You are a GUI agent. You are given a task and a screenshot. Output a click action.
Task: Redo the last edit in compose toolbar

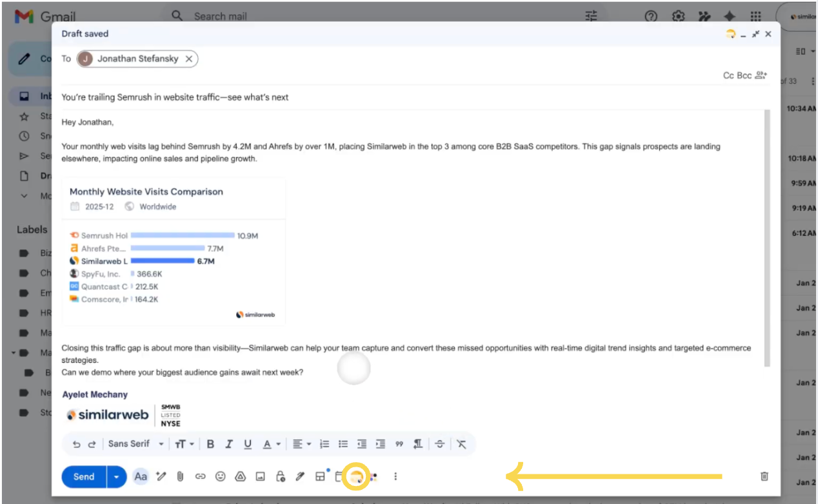(x=92, y=444)
